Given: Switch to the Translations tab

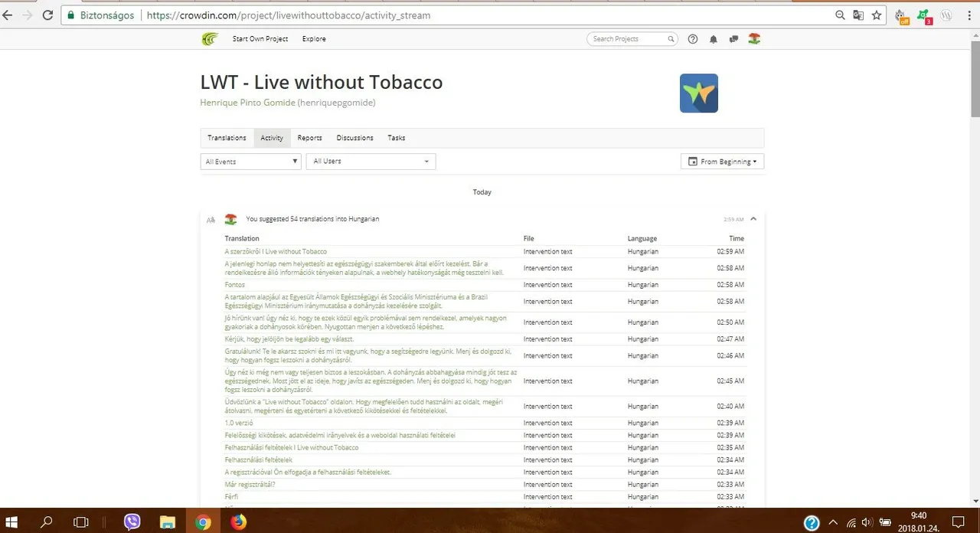Looking at the screenshot, I should [227, 138].
